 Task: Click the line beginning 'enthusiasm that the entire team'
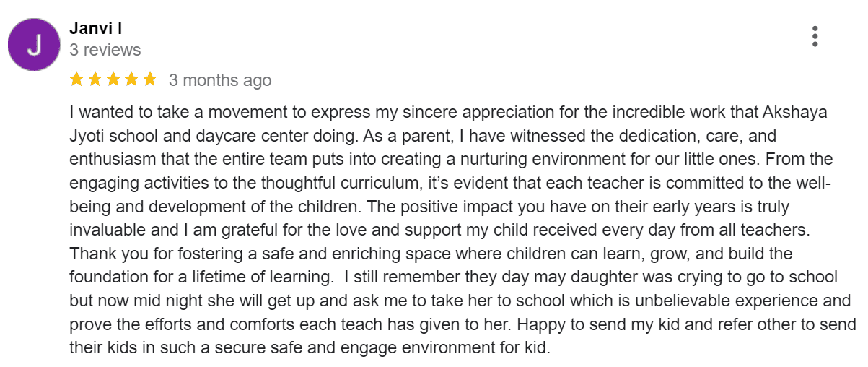(452, 160)
